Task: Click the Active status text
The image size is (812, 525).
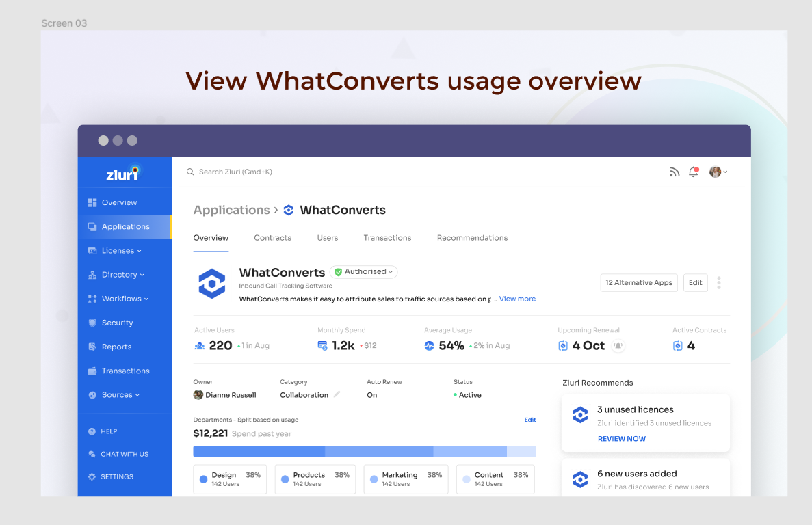Action: (470, 395)
